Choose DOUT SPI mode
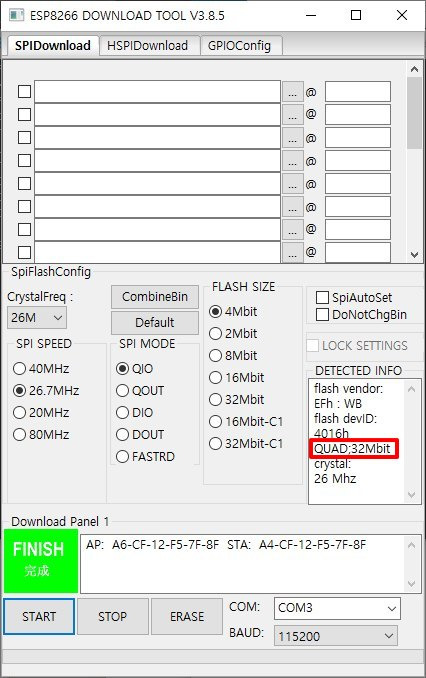Image resolution: width=426 pixels, height=678 pixels. pos(140,434)
